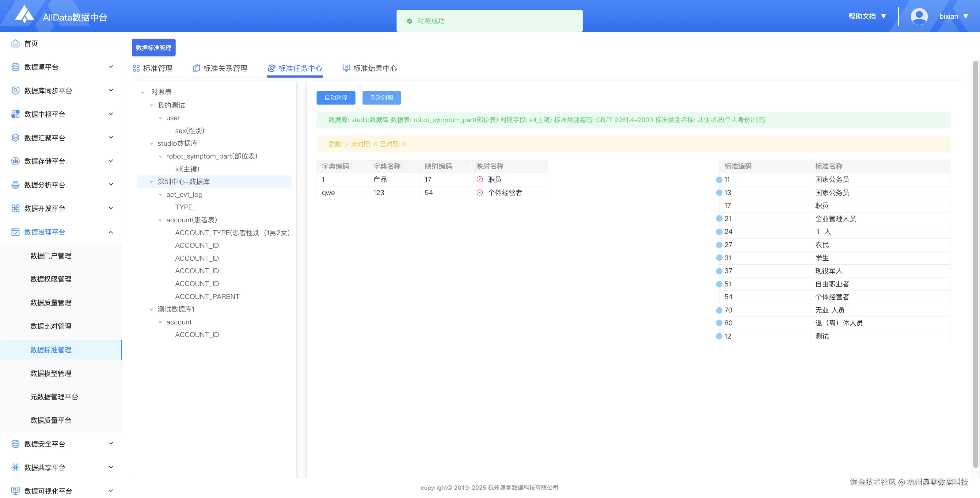The height and width of the screenshot is (498, 980).
Task: Remove mapping with red X next to 职员
Action: 480,179
